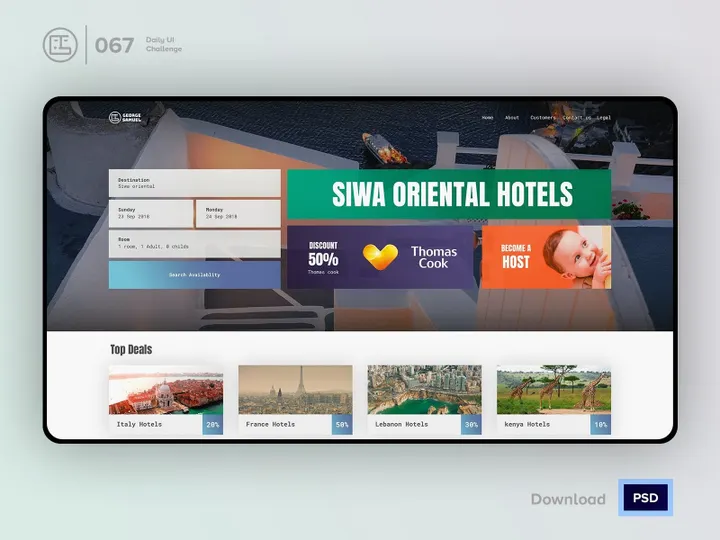Click the Search Availability button
This screenshot has height=540, width=720.
point(195,275)
